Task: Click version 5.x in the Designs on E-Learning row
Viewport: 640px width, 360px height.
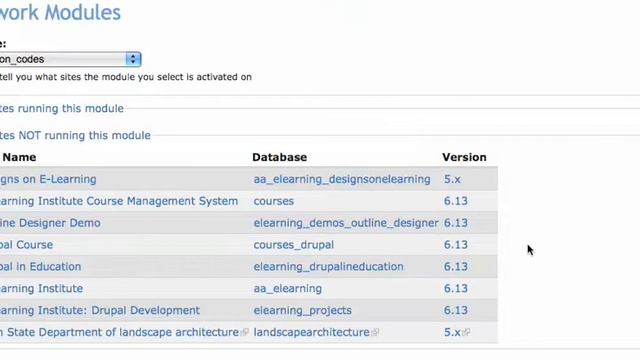Action: pyautogui.click(x=452, y=179)
